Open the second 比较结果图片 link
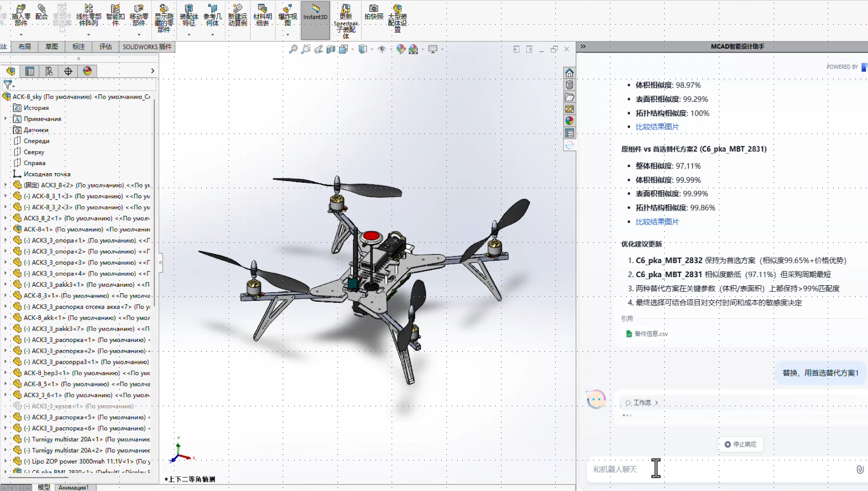The height and width of the screenshot is (491, 868). coord(657,222)
